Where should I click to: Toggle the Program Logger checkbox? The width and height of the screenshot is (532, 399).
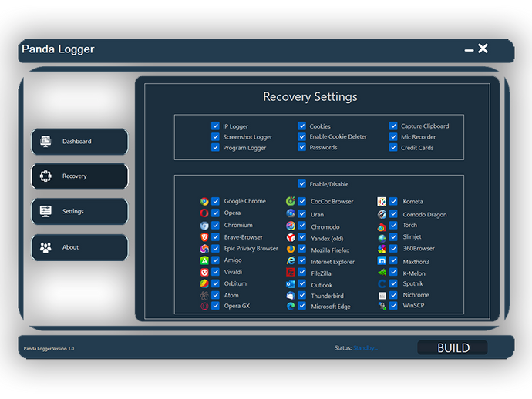215,147
